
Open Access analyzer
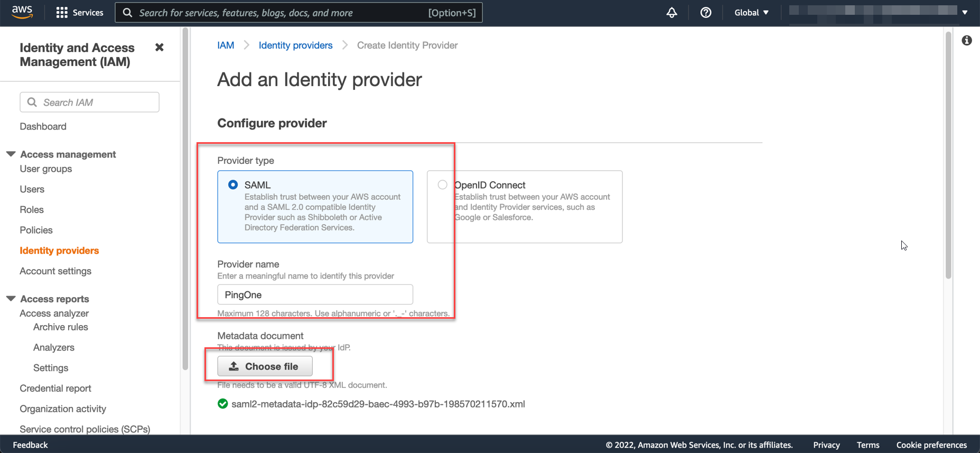coord(54,313)
